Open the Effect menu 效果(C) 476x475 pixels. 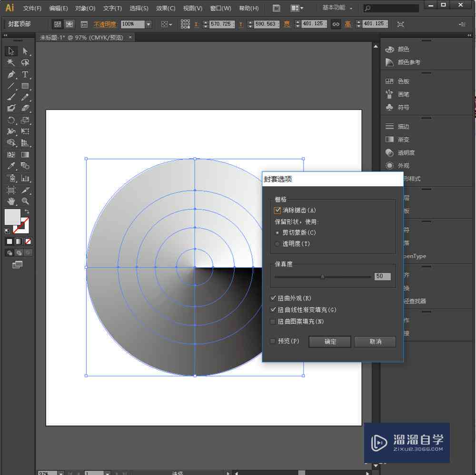pos(166,8)
